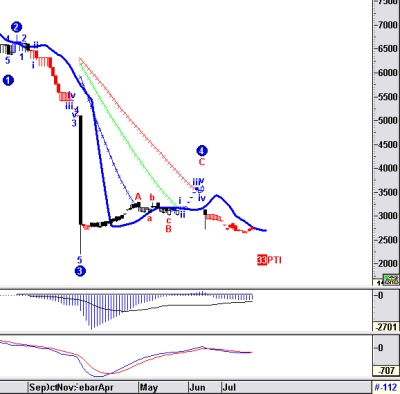
Task: Click the Jun label on time axis
Action: coord(197,387)
